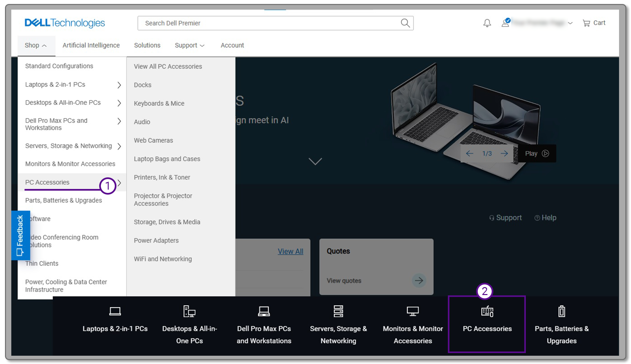
Task: Open the Artificial Intelligence nav item
Action: coord(91,45)
